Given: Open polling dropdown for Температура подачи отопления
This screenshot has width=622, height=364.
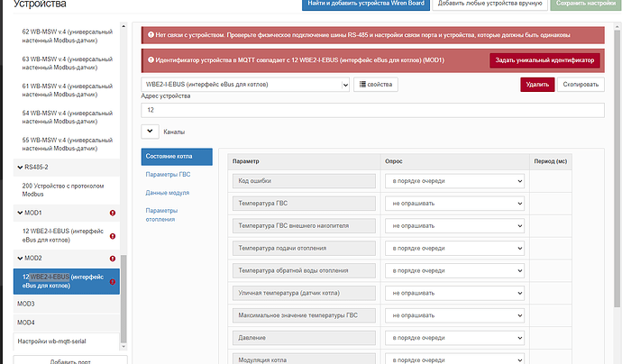Looking at the screenshot, I should coord(454,248).
